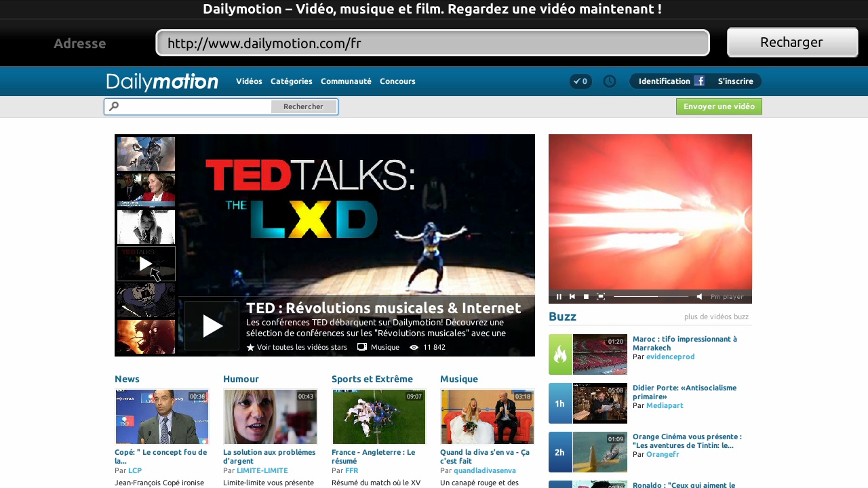Open the Vidéos menu
This screenshot has height=488, width=868.
[x=249, y=81]
